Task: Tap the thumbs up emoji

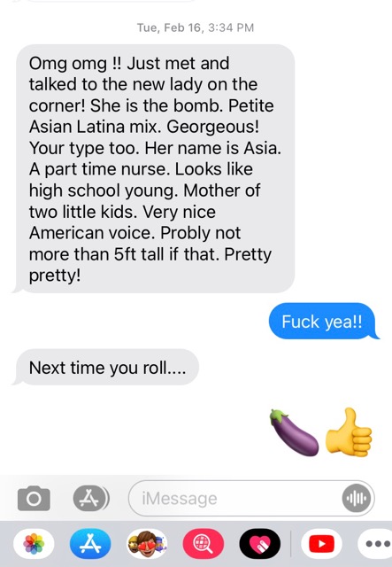Action: pyautogui.click(x=349, y=432)
